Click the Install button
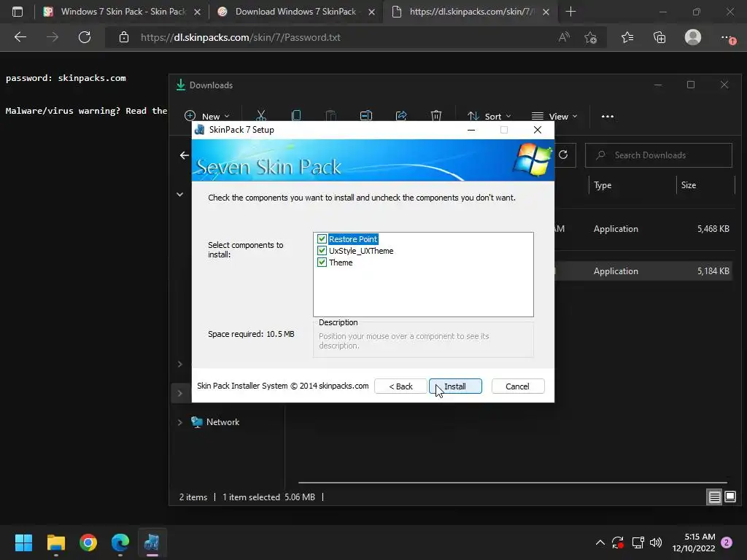This screenshot has height=560, width=747. click(x=455, y=386)
